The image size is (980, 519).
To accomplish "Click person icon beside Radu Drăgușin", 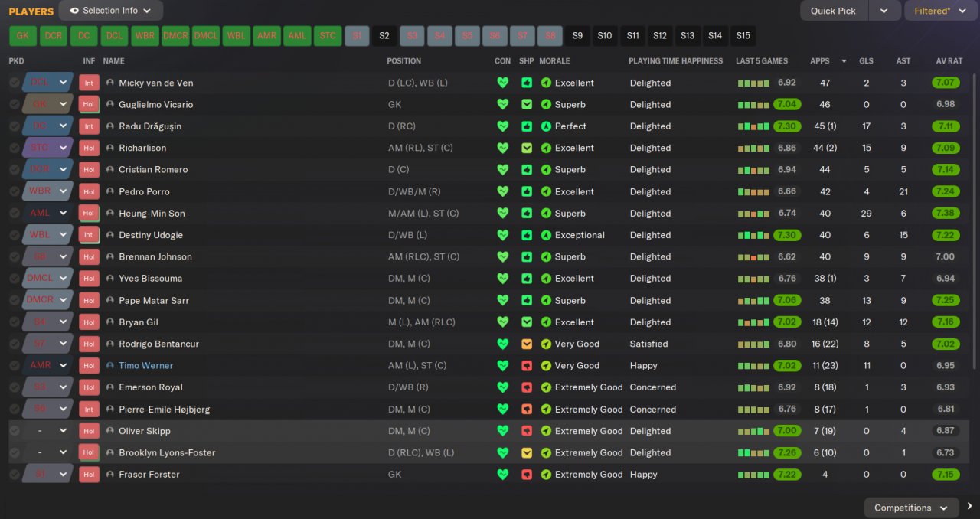I will [110, 126].
